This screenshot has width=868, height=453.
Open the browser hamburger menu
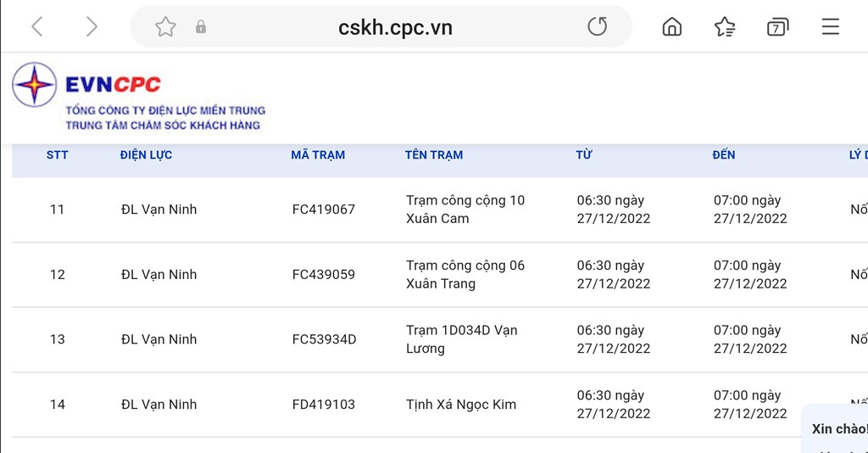tap(830, 27)
